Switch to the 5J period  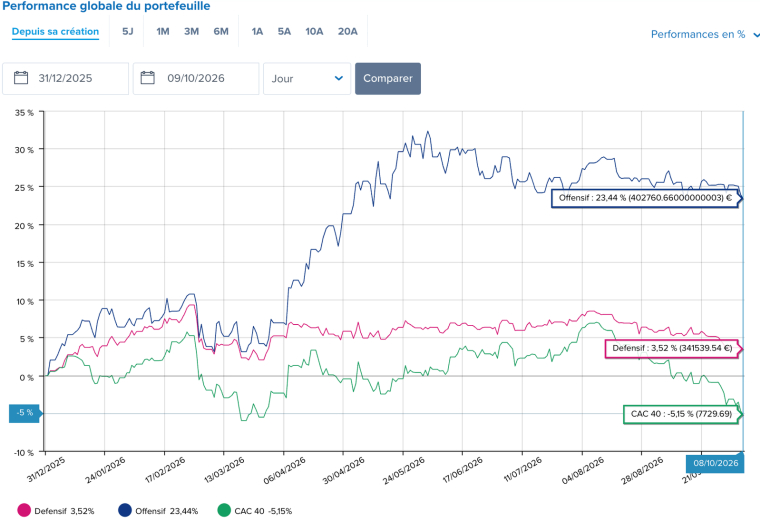[127, 32]
